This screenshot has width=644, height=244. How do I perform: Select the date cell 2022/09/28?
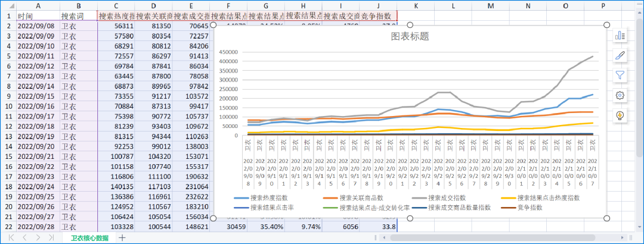[38, 226]
